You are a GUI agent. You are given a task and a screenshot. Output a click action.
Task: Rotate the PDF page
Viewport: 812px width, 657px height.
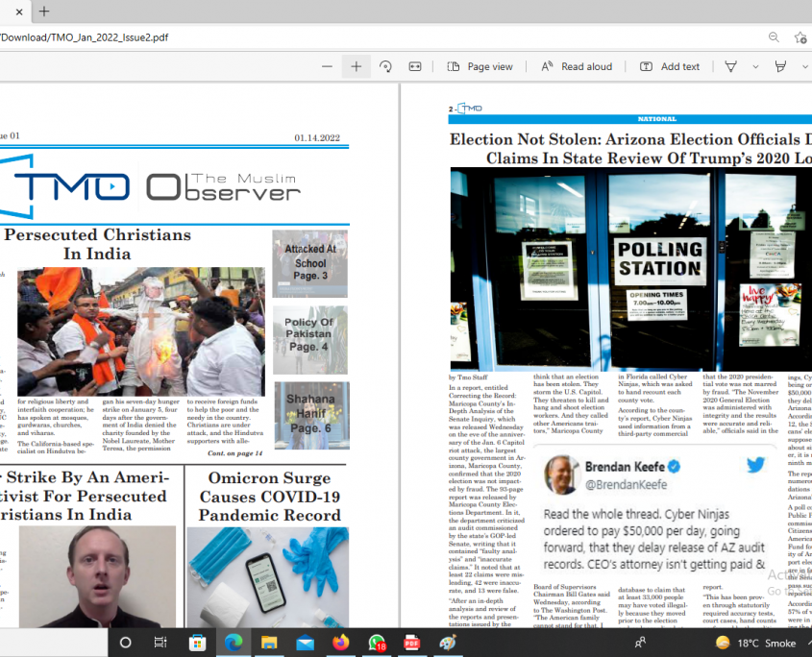[x=385, y=67]
